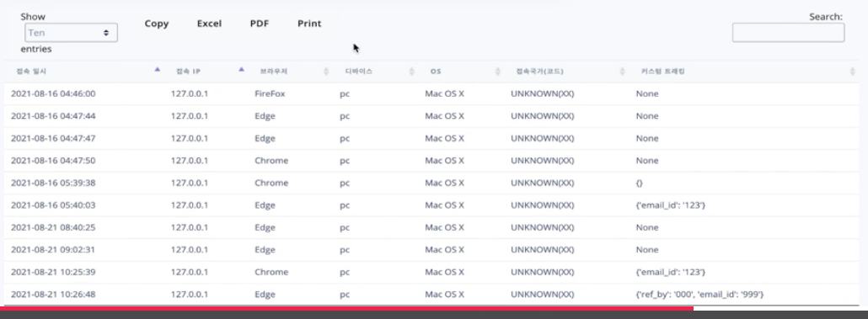The height and width of the screenshot is (319, 868).
Task: Click Edge in the 10:26:48 row
Action: point(265,294)
